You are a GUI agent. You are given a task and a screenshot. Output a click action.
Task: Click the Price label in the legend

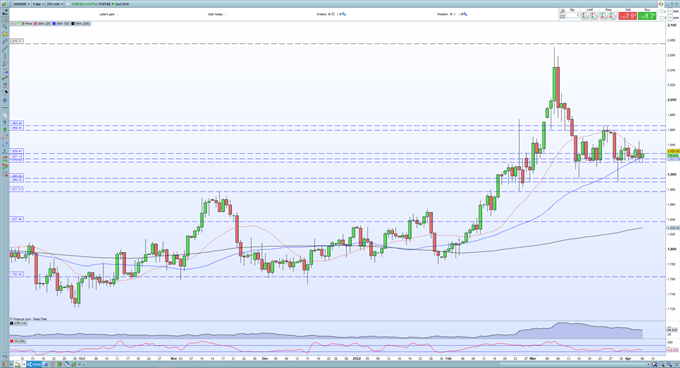pos(29,24)
